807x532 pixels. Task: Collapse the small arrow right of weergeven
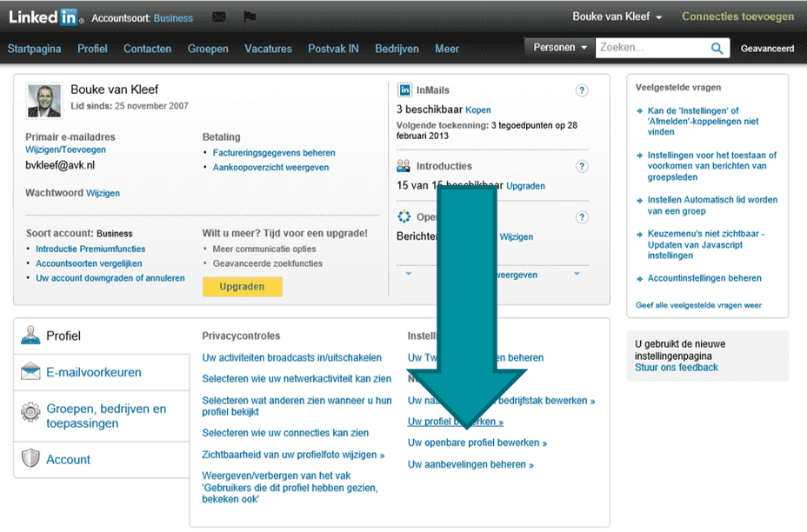577,274
